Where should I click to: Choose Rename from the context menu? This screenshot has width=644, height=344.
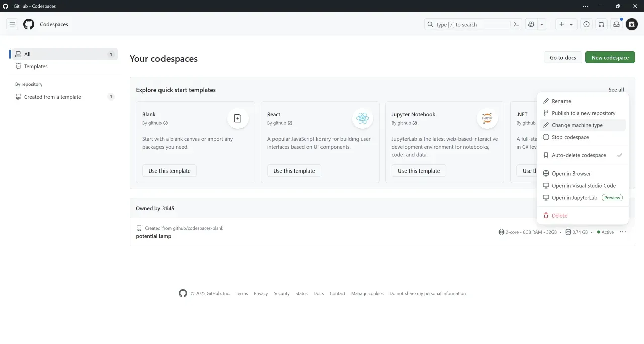pos(583,101)
